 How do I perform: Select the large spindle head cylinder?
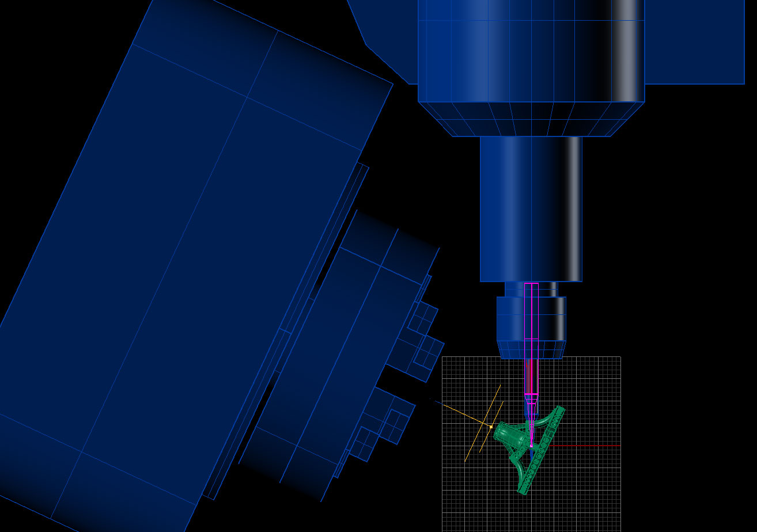[530, 52]
